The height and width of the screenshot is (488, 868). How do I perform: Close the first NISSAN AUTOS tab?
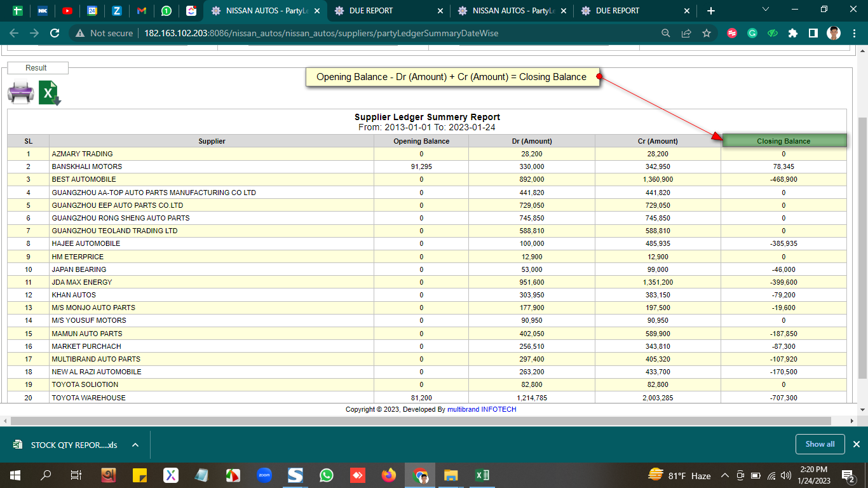pyautogui.click(x=316, y=11)
